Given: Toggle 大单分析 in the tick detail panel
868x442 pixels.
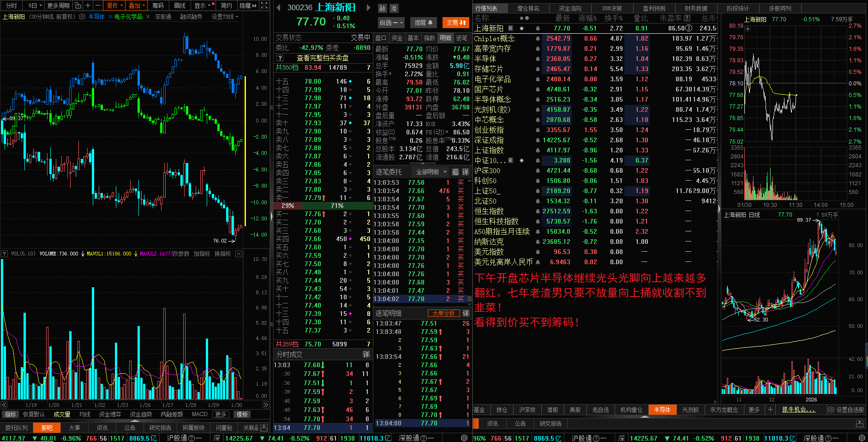Looking at the screenshot, I should 443,313.
